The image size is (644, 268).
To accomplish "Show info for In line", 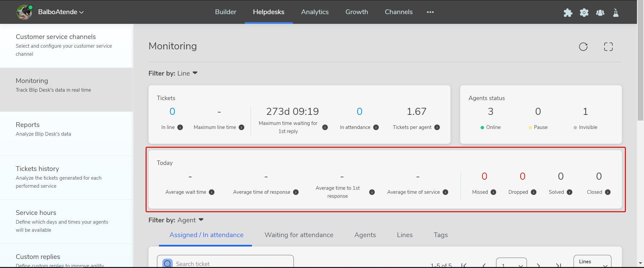I will [x=180, y=127].
